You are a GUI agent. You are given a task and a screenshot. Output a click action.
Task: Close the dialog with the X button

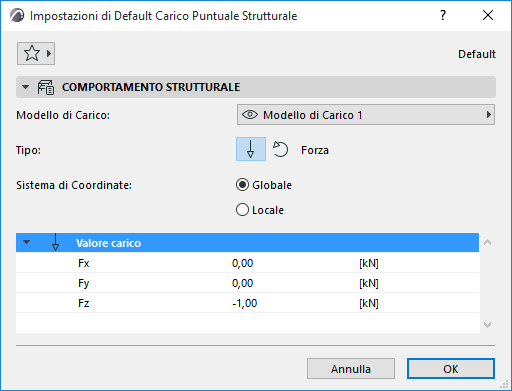[x=488, y=15]
